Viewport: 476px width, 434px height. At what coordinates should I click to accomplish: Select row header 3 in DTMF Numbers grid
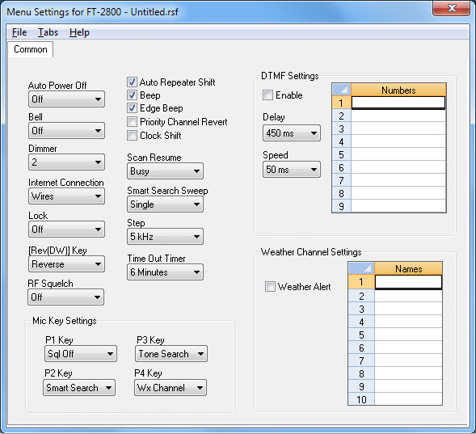click(x=341, y=129)
